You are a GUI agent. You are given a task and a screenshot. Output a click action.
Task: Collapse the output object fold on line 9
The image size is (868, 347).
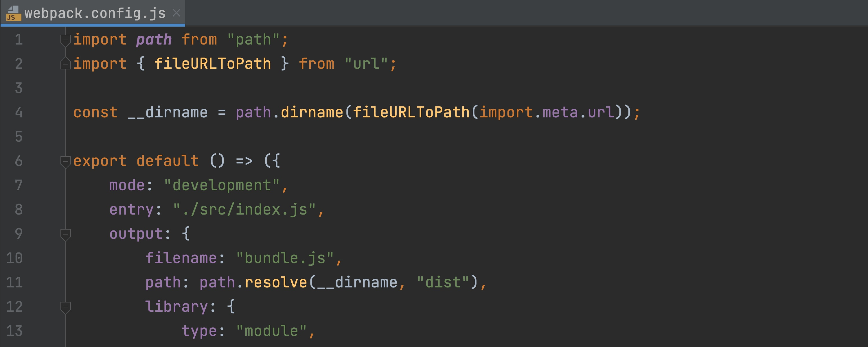pyautogui.click(x=65, y=234)
